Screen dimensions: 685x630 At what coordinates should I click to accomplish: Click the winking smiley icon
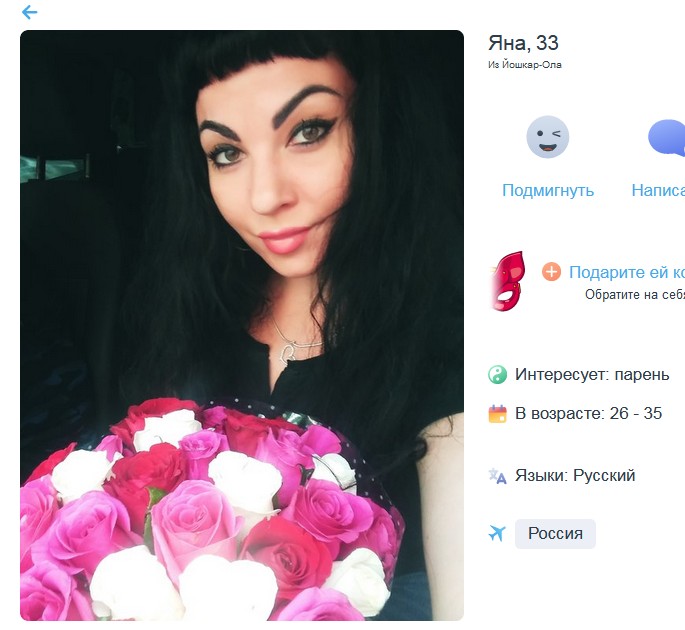pos(547,137)
